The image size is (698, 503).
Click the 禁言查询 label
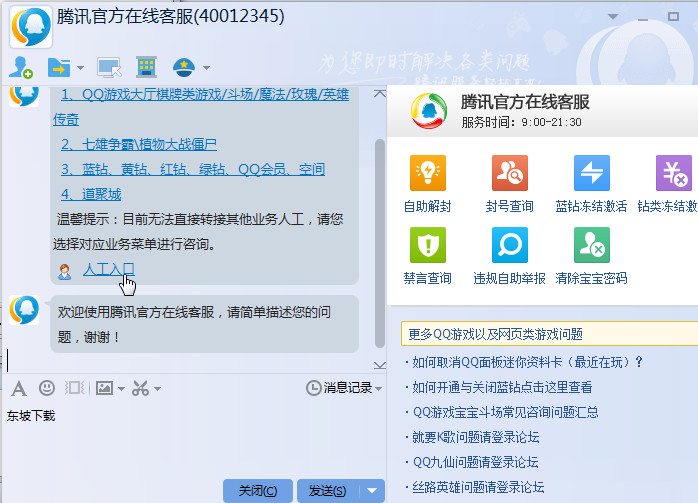tap(427, 278)
